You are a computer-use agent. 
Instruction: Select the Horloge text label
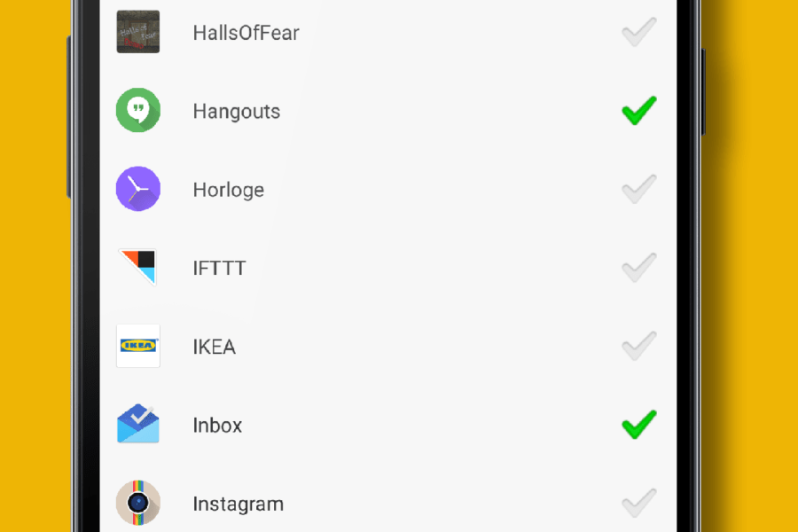tap(229, 191)
